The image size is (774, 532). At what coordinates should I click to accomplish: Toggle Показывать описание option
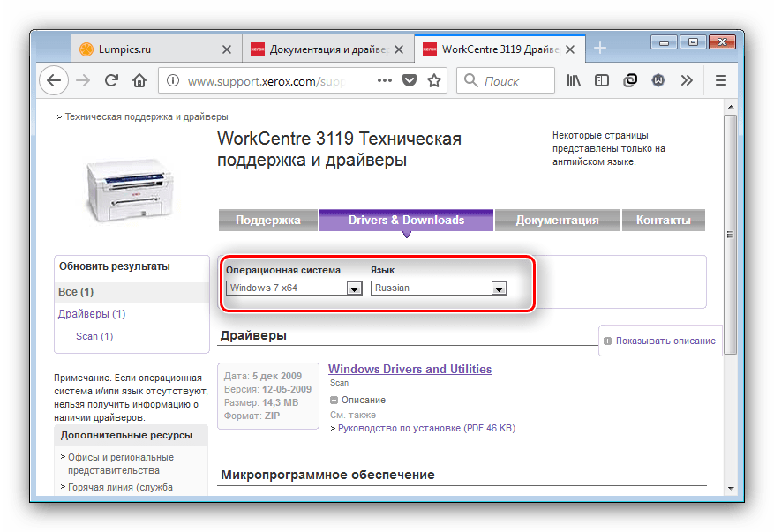(x=658, y=341)
